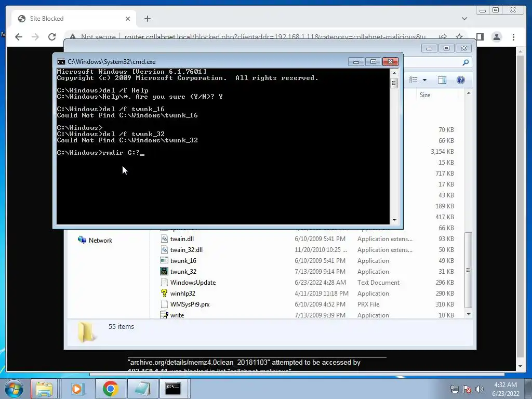Click the Not secure warning icon

coord(73,37)
